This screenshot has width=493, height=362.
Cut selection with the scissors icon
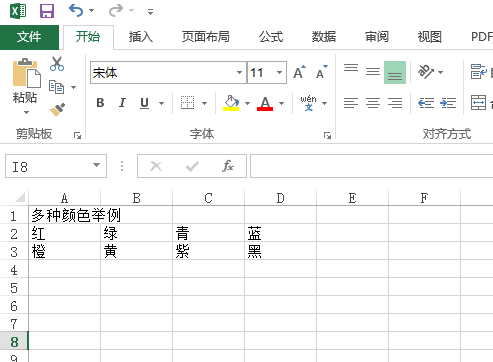[x=57, y=64]
